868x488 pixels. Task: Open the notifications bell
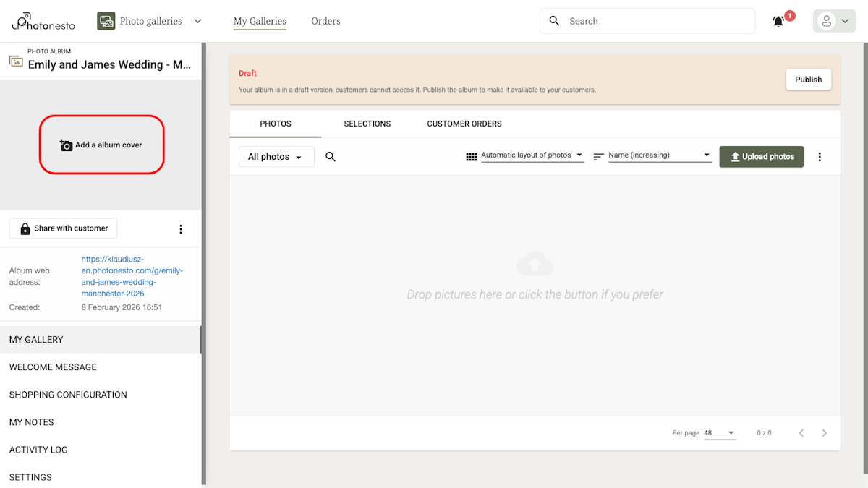click(778, 22)
